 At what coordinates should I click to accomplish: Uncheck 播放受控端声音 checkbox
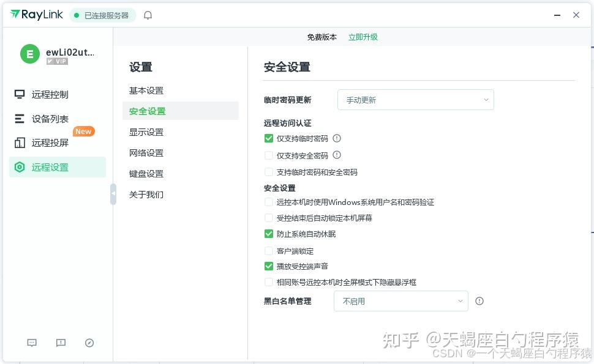[x=269, y=266]
